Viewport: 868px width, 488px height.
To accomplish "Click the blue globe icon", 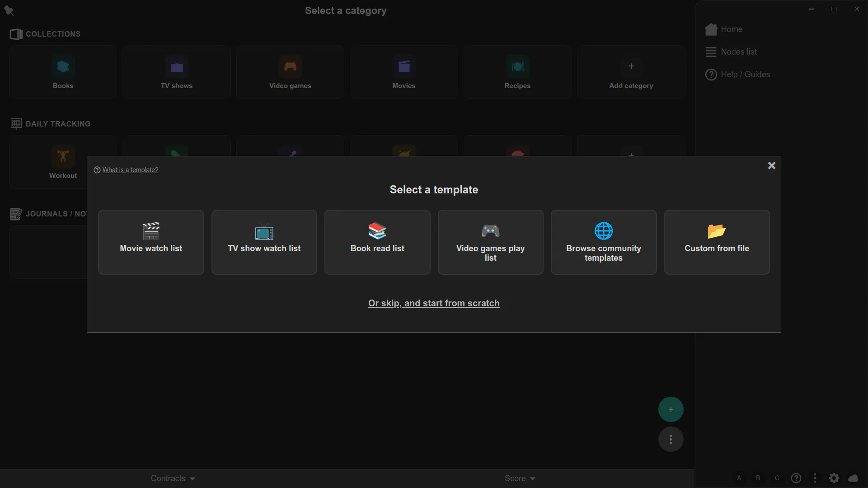I will coord(604,231).
